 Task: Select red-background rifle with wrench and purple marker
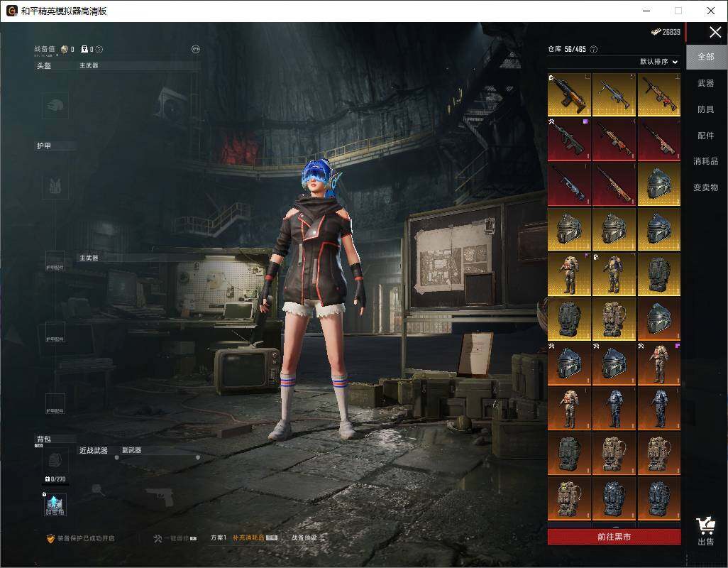pos(569,139)
